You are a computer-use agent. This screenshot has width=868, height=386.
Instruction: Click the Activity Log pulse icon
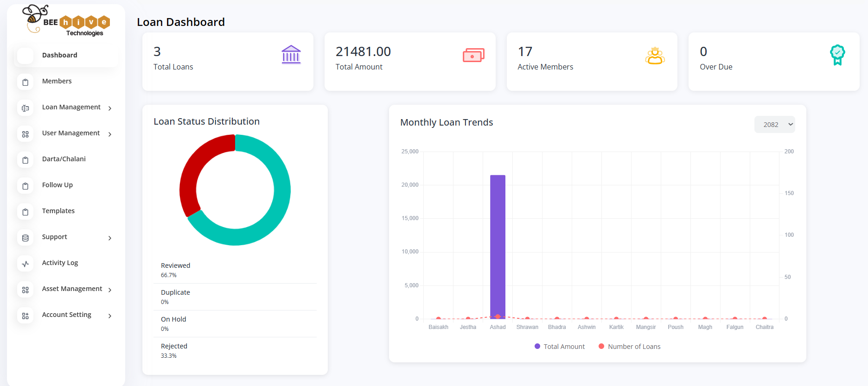tap(26, 264)
